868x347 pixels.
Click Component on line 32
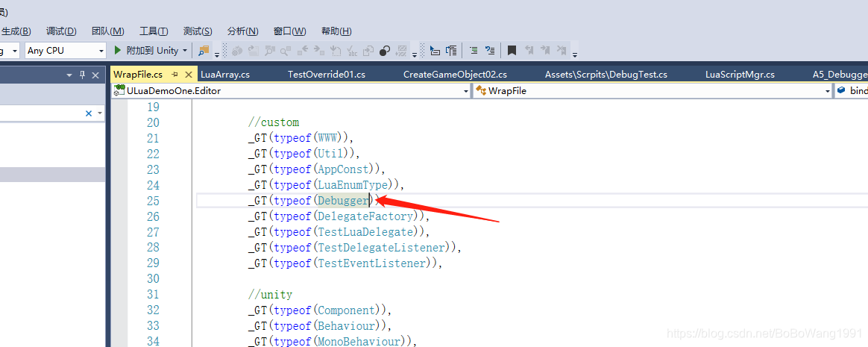347,310
